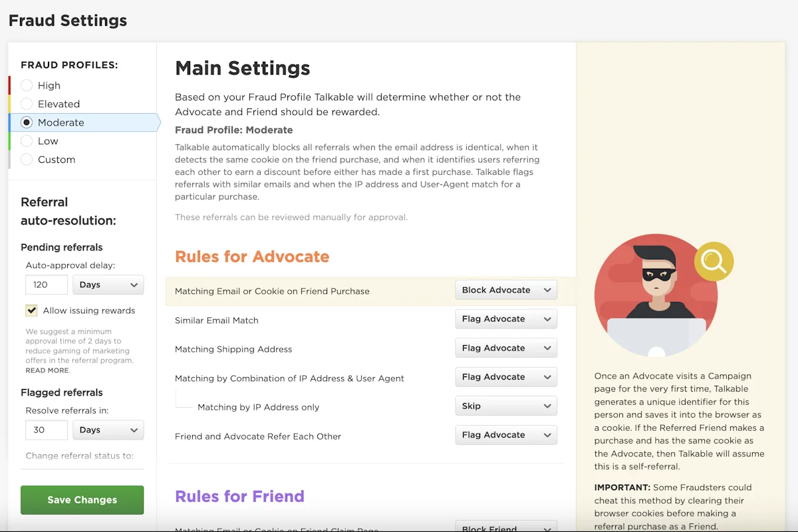Viewport: 798px width, 532px height.
Task: Click the Resolve referrals in number field
Action: click(x=47, y=430)
